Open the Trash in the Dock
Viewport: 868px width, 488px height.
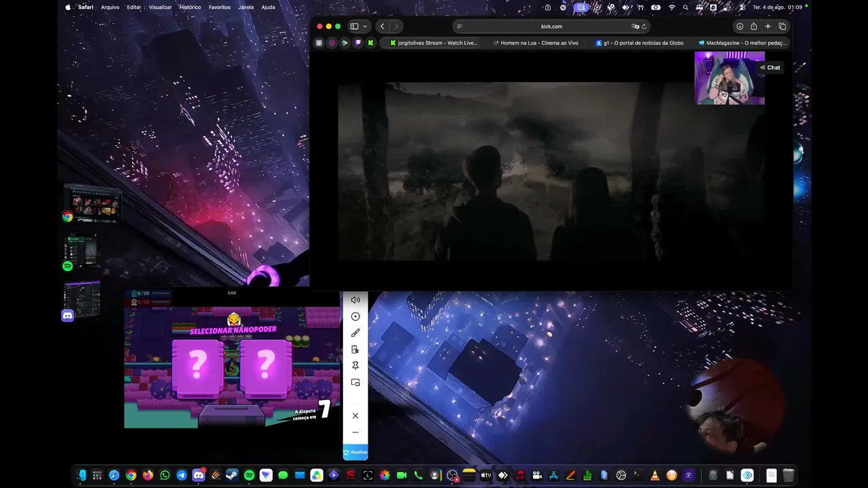coord(788,475)
